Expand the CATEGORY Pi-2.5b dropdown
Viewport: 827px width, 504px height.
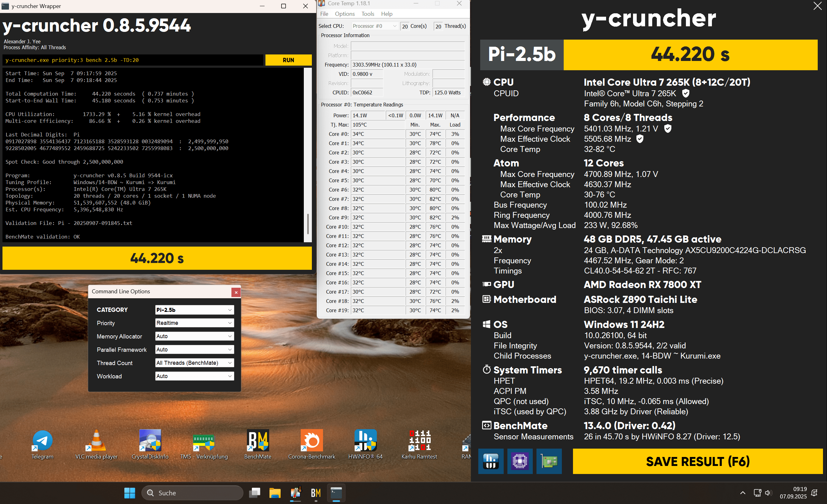click(x=194, y=310)
